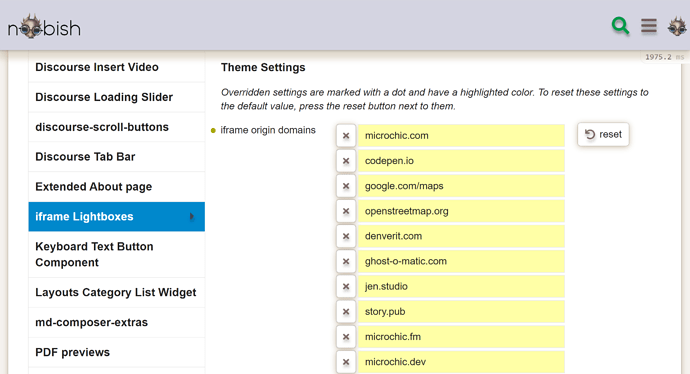Click the iframe origin domains label
690x374 pixels.
pyautogui.click(x=268, y=130)
